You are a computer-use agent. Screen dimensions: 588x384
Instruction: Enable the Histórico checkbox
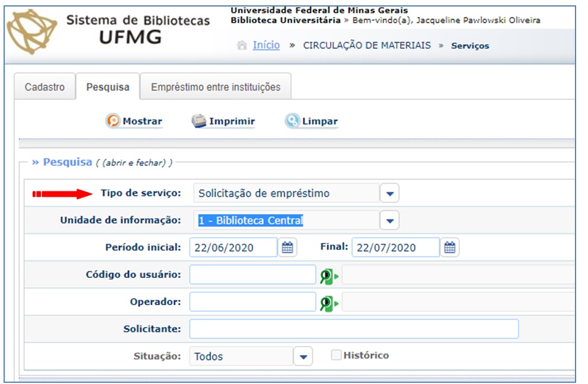pos(336,355)
